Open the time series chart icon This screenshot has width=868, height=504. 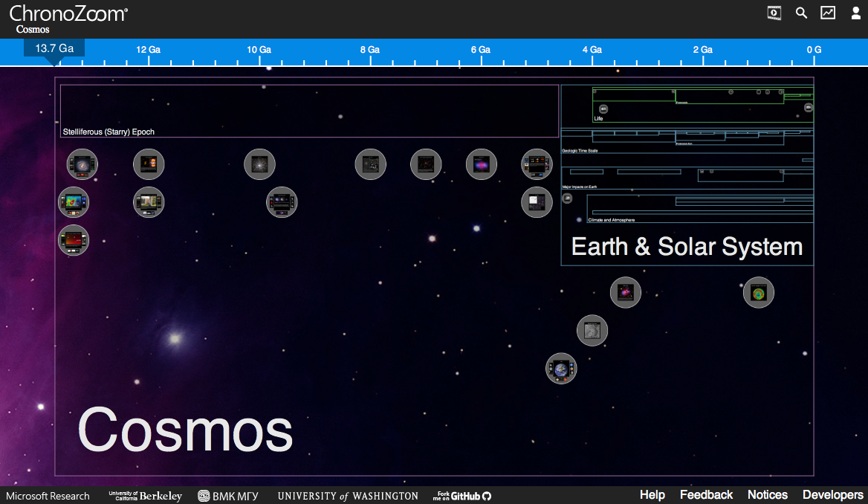[828, 13]
